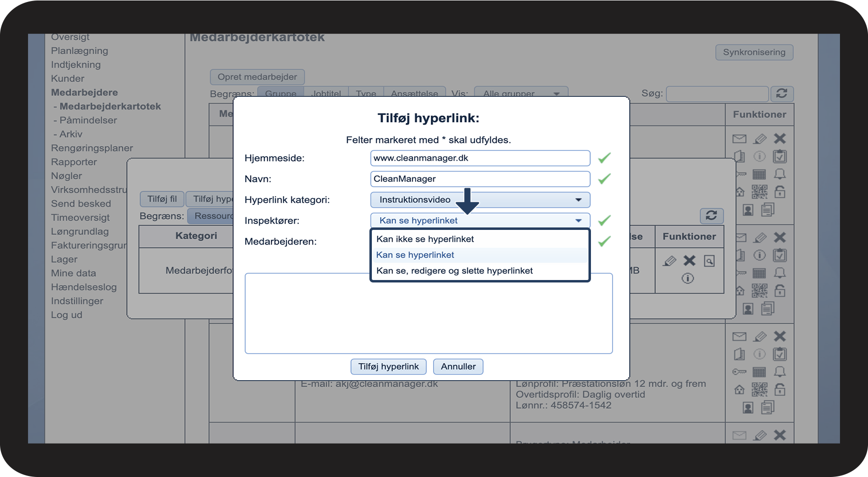Image resolution: width=868 pixels, height=477 pixels.
Task: Click the refresh icon next to Søg field
Action: click(x=782, y=93)
